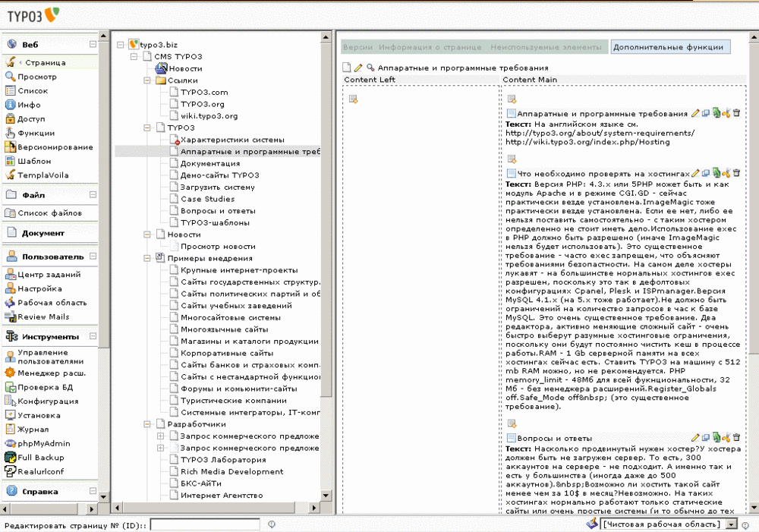This screenshot has height=532, width=759.
Task: Open the Проверка БД module
Action: [x=45, y=387]
